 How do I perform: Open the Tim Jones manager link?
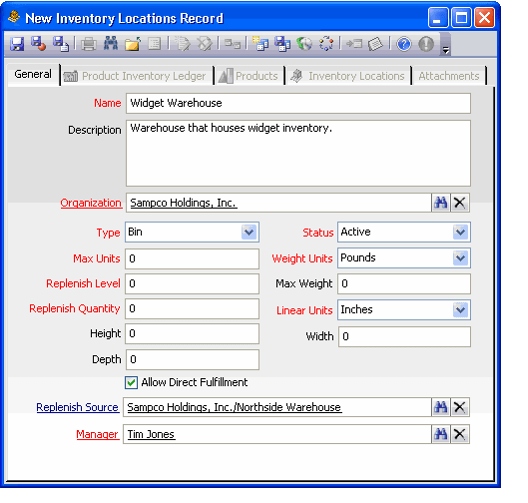pyautogui.click(x=151, y=434)
